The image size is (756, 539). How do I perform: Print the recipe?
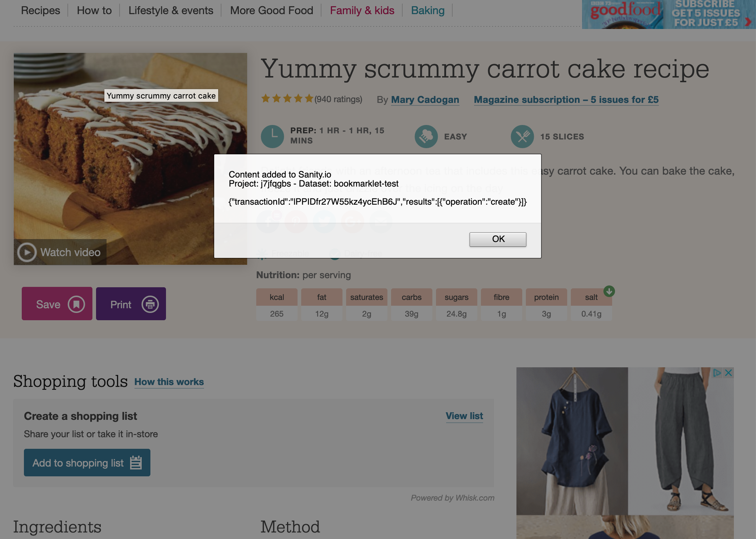(x=131, y=304)
